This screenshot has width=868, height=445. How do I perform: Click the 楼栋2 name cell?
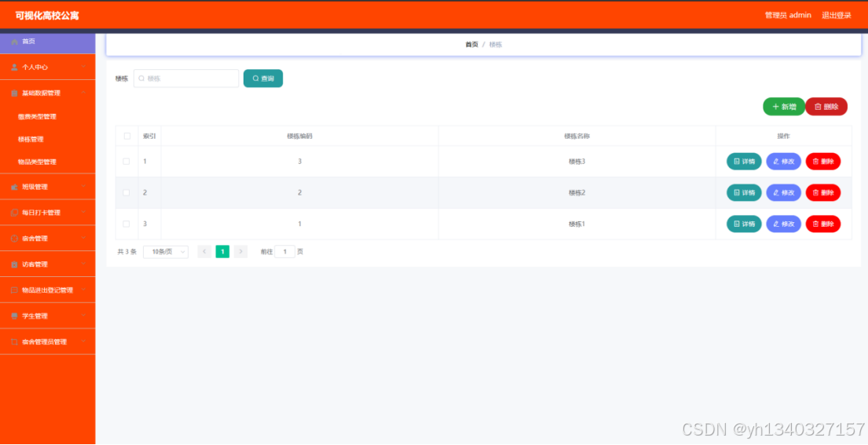pyautogui.click(x=577, y=192)
